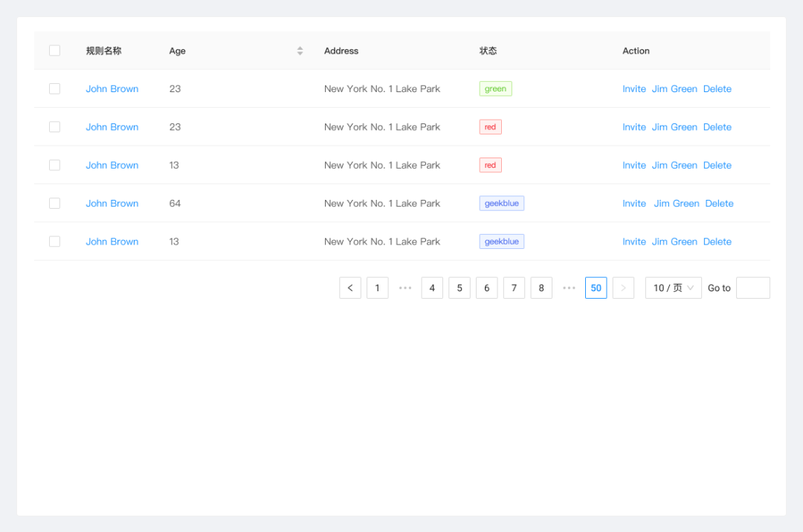803x532 pixels.
Task: Go to previous page using left arrow
Action: click(x=350, y=288)
